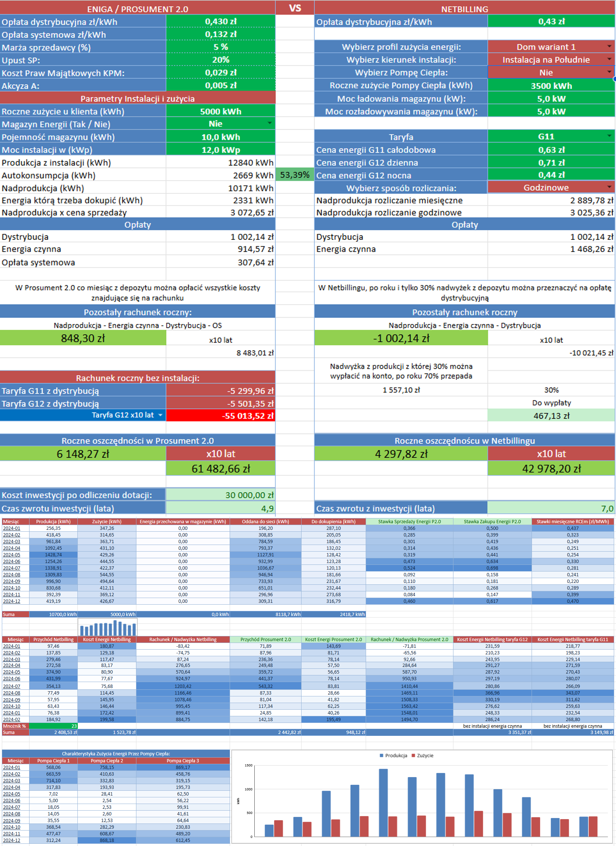This screenshot has height=846, width=616.
Task: Expand the Instalacja na Południe direction dropdown
Action: pyautogui.click(x=609, y=60)
